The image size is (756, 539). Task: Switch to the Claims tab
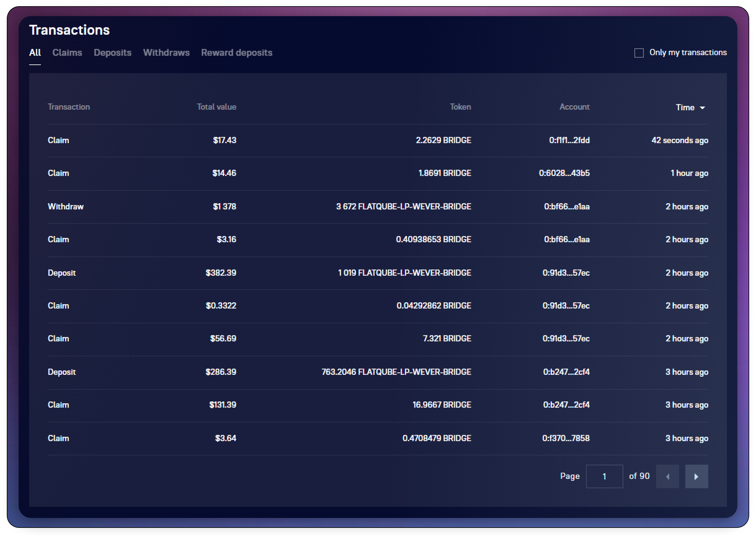(67, 52)
